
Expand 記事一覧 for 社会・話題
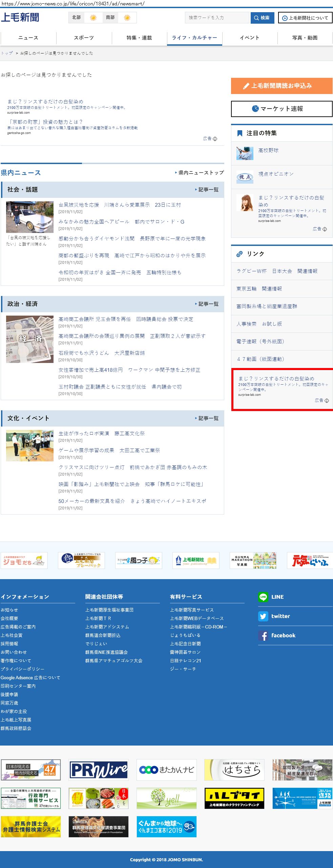tap(207, 190)
